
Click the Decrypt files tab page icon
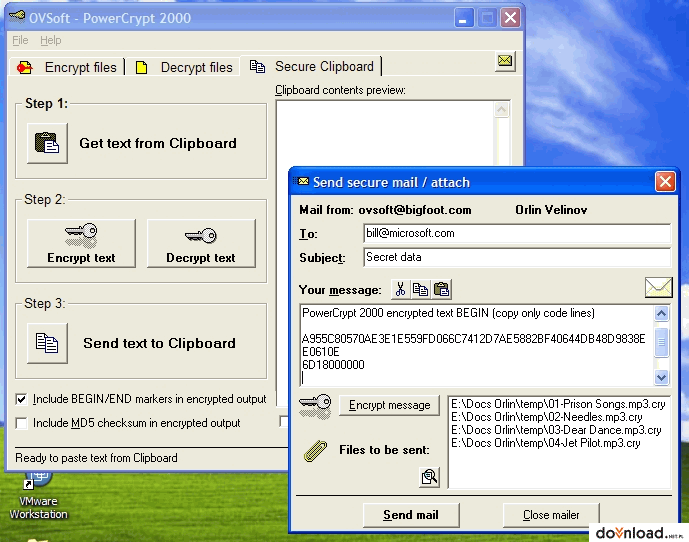pos(141,68)
